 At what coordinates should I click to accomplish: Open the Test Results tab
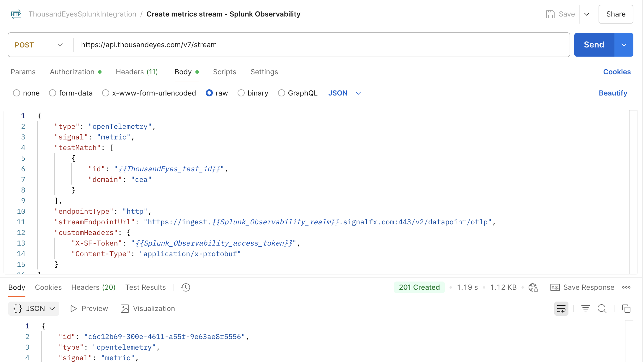(x=146, y=287)
